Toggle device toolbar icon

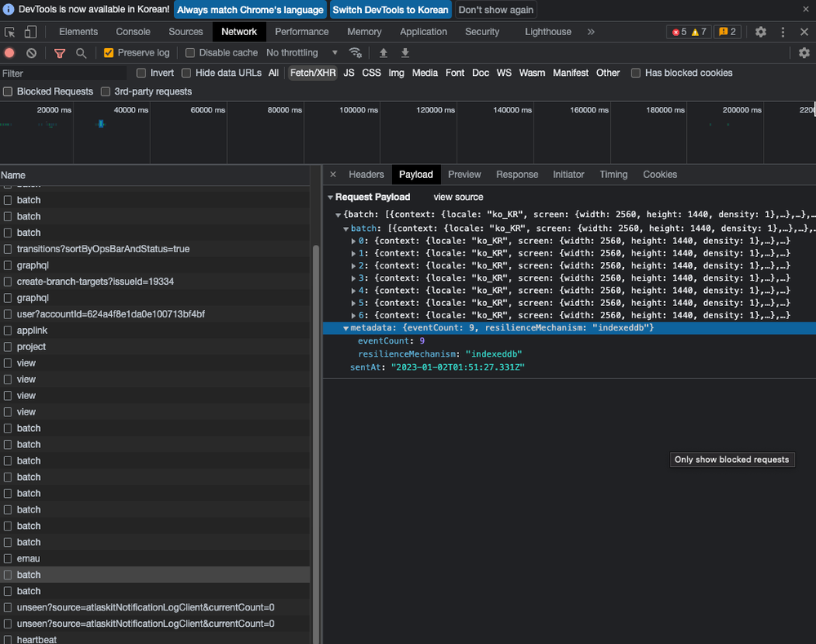pyautogui.click(x=30, y=32)
